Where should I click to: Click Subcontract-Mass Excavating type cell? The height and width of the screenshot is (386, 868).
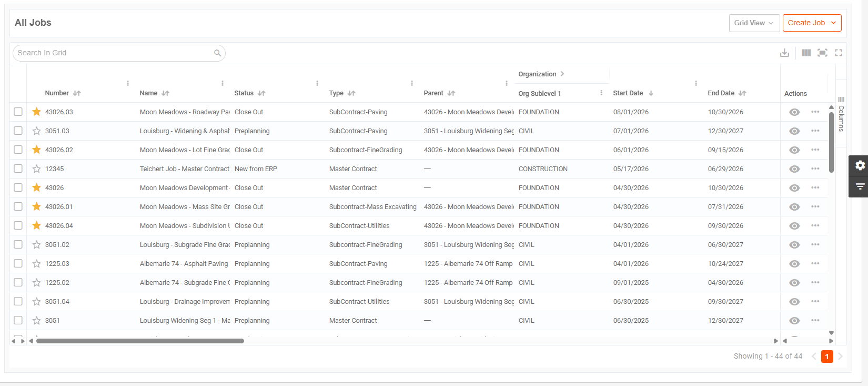pyautogui.click(x=372, y=207)
